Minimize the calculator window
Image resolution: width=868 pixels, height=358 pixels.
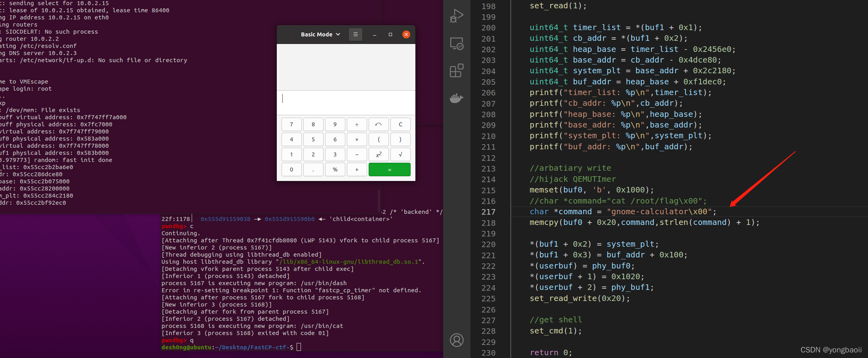click(374, 34)
